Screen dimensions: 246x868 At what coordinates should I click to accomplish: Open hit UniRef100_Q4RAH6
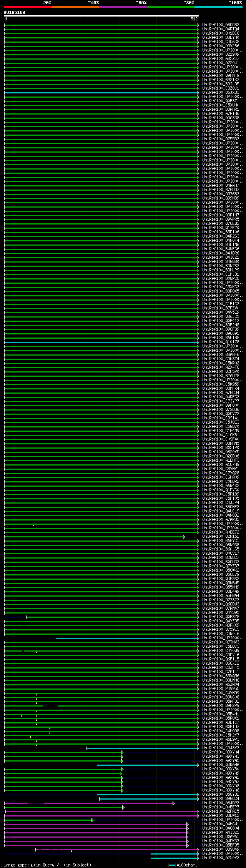(221, 765)
